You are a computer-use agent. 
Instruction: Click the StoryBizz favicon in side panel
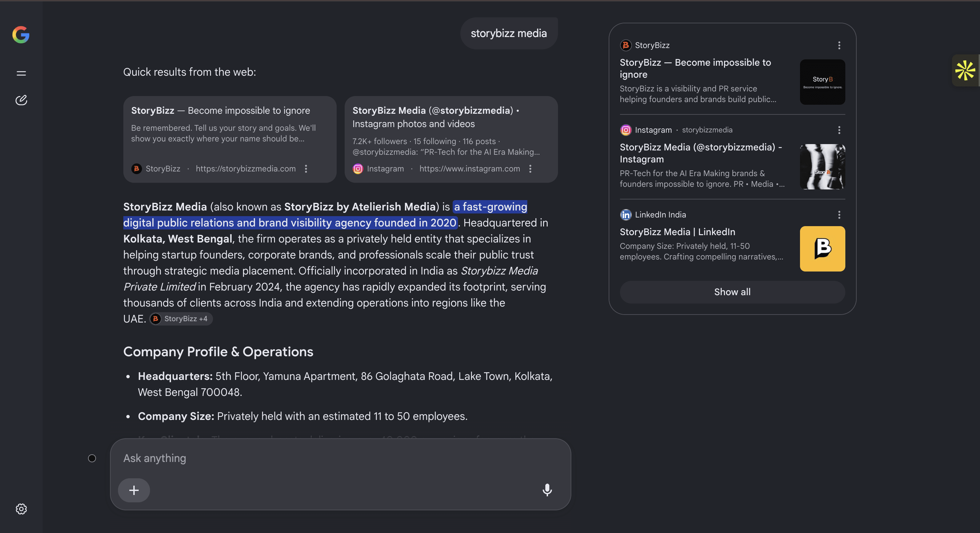pos(625,45)
